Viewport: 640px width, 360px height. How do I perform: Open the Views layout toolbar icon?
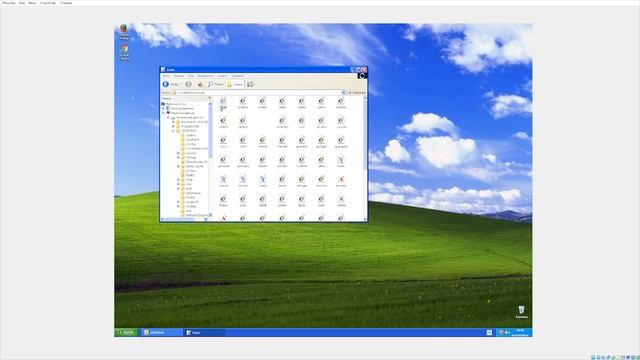[251, 84]
